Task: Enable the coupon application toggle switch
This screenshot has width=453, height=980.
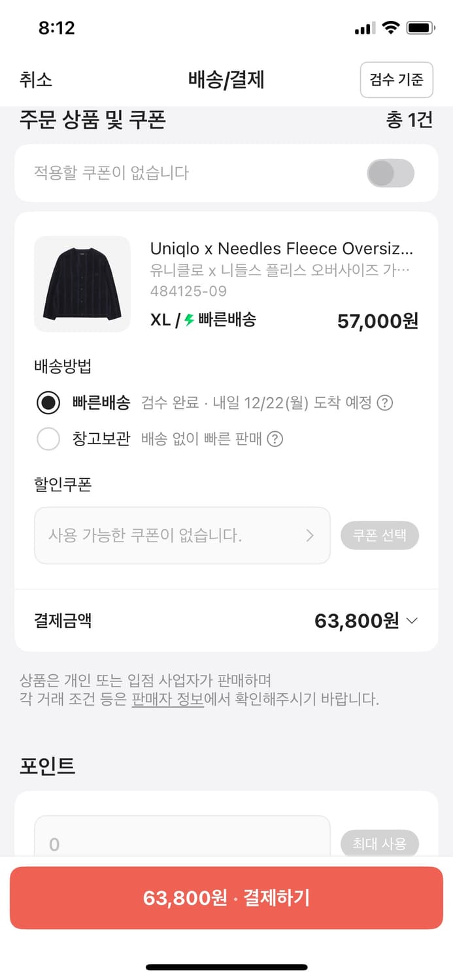Action: (x=390, y=173)
